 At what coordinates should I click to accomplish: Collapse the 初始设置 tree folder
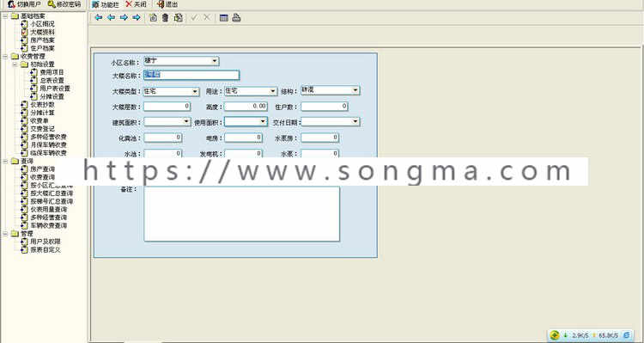pyautogui.click(x=15, y=64)
